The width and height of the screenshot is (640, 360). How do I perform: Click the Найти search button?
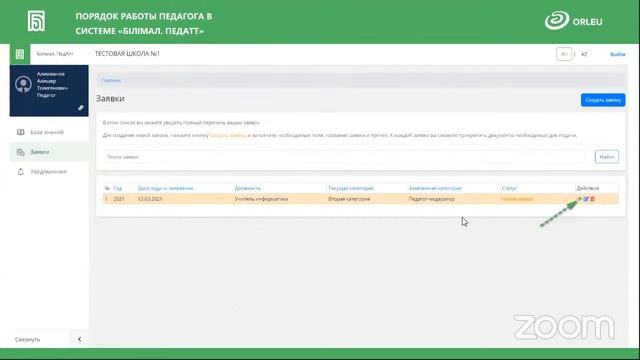(607, 157)
